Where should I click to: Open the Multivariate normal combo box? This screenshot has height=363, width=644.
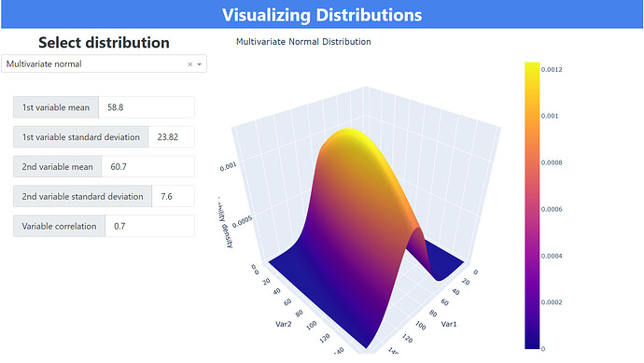point(104,64)
